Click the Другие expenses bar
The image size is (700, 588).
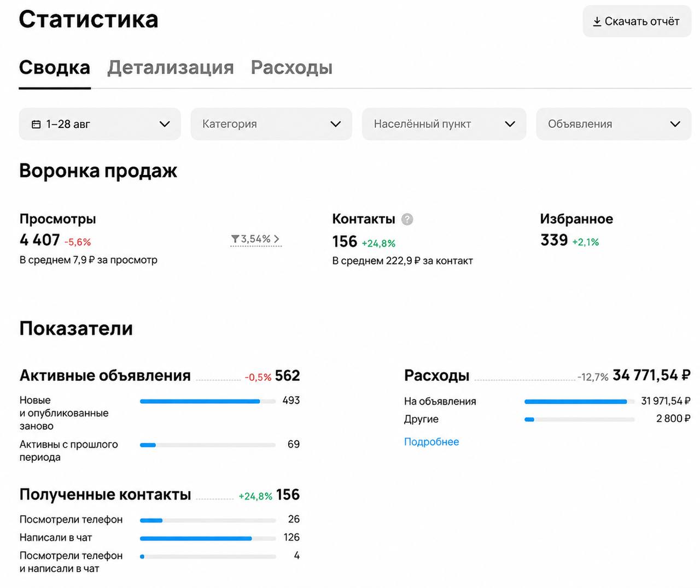[x=580, y=420]
